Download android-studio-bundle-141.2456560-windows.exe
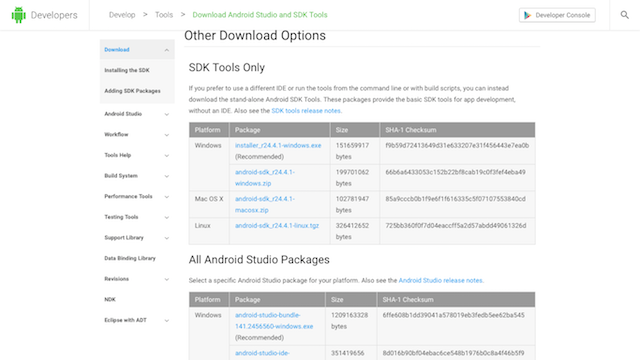Viewport: 640px width, 360px height. click(274, 321)
